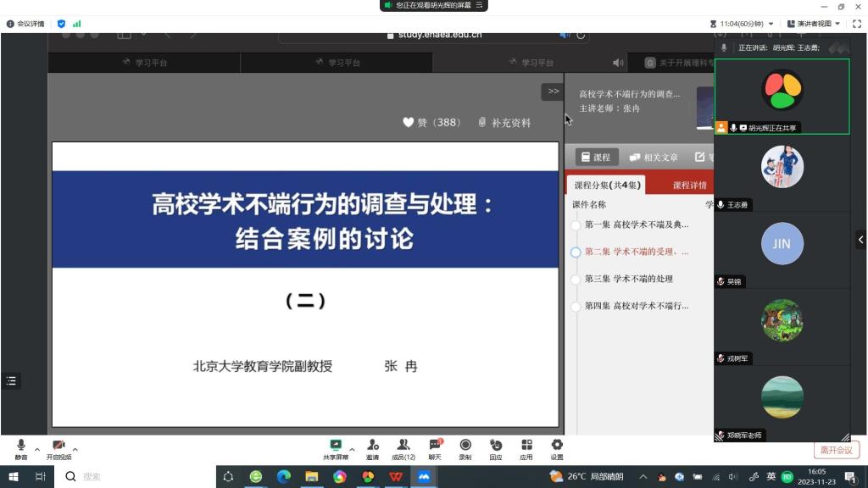868x488 pixels.
Task: Open the 设置 settings gear
Action: tap(557, 449)
